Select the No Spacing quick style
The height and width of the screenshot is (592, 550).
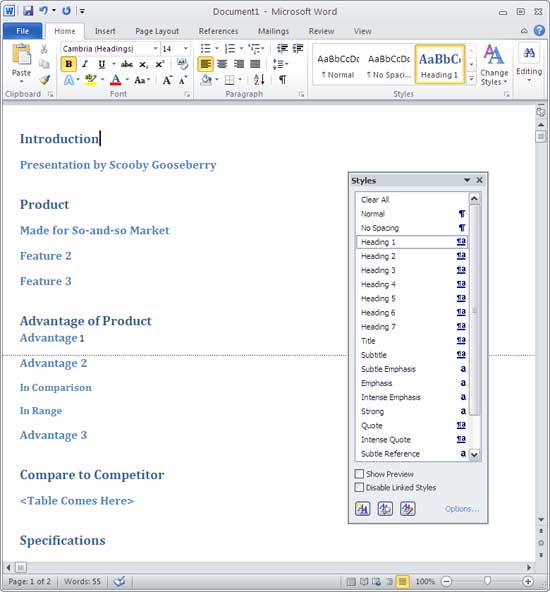point(389,65)
